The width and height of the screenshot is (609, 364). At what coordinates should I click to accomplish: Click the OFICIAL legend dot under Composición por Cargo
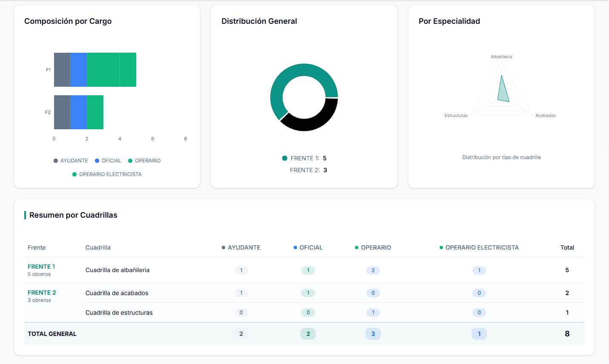pyautogui.click(x=96, y=160)
